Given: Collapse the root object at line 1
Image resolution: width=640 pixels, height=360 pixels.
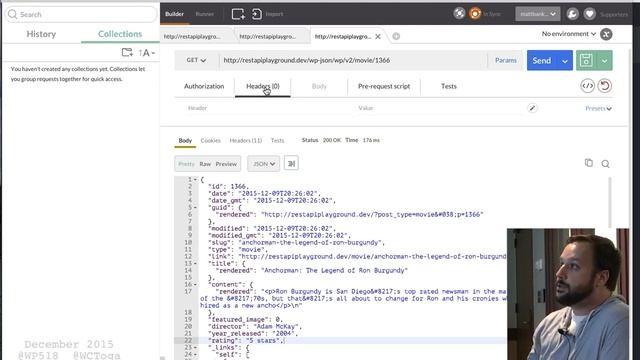Looking at the screenshot, I should (x=195, y=180).
